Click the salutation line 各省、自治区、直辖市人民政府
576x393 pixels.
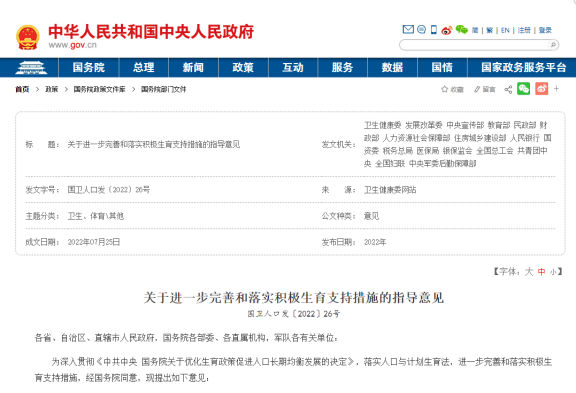95,338
